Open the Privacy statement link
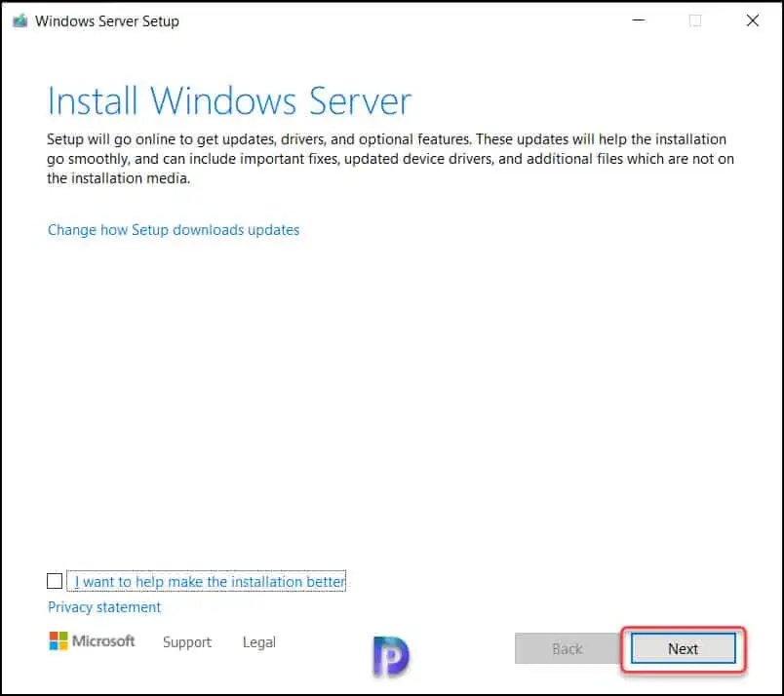784x696 pixels. [x=104, y=607]
